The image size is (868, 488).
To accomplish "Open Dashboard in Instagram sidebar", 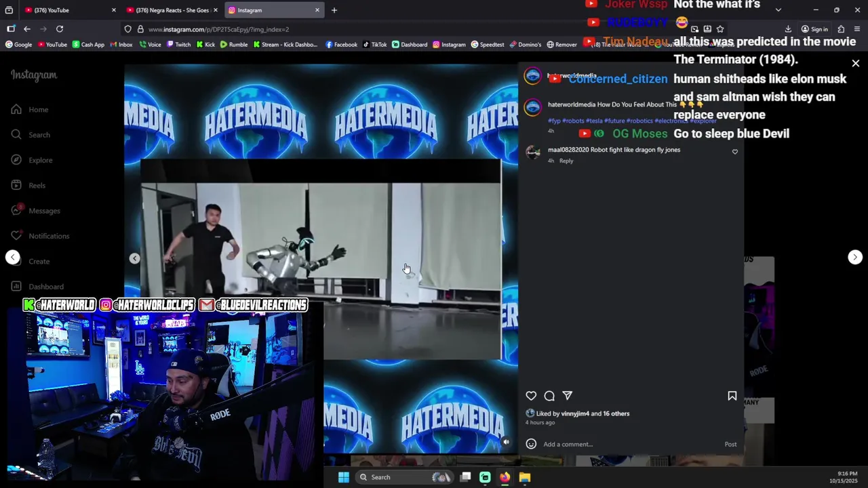I will click(x=37, y=287).
